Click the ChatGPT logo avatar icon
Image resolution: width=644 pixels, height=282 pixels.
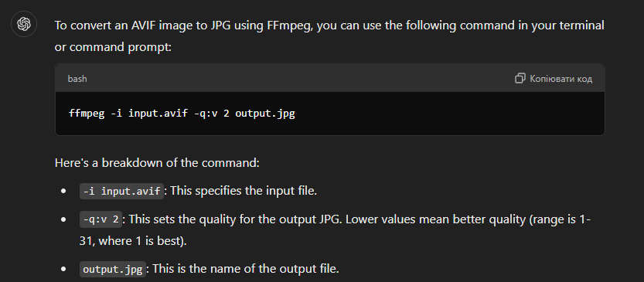tap(24, 25)
